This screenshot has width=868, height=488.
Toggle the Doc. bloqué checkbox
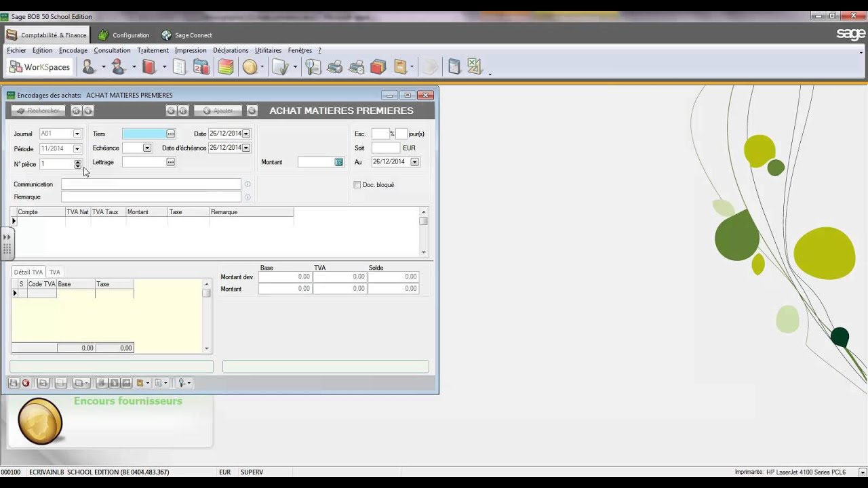[x=357, y=185]
